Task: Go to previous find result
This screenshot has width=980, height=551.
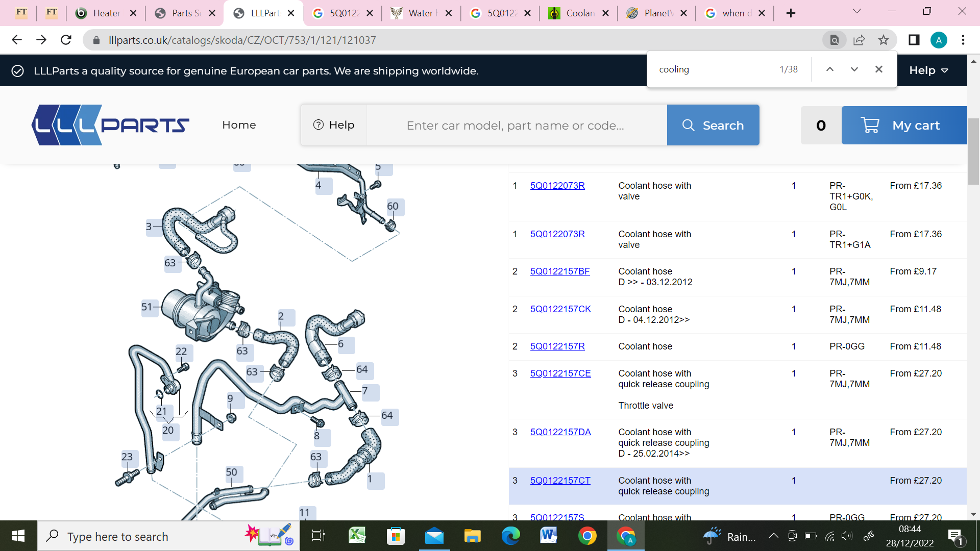Action: tap(829, 69)
